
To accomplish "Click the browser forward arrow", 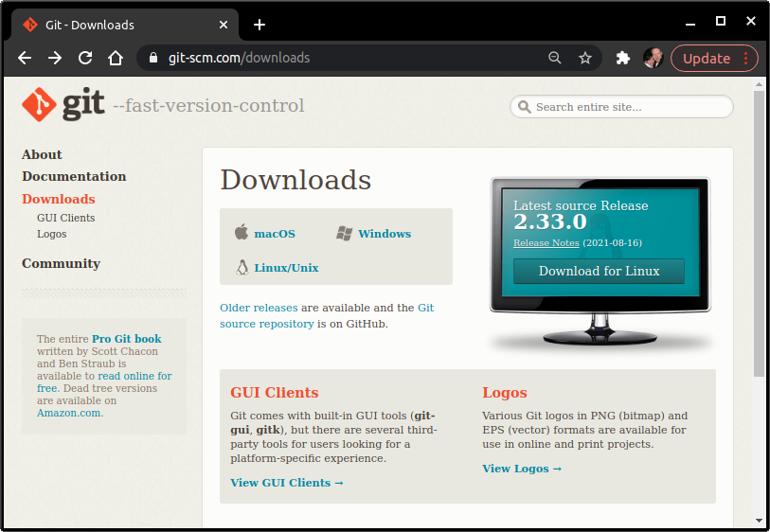I will (x=55, y=58).
